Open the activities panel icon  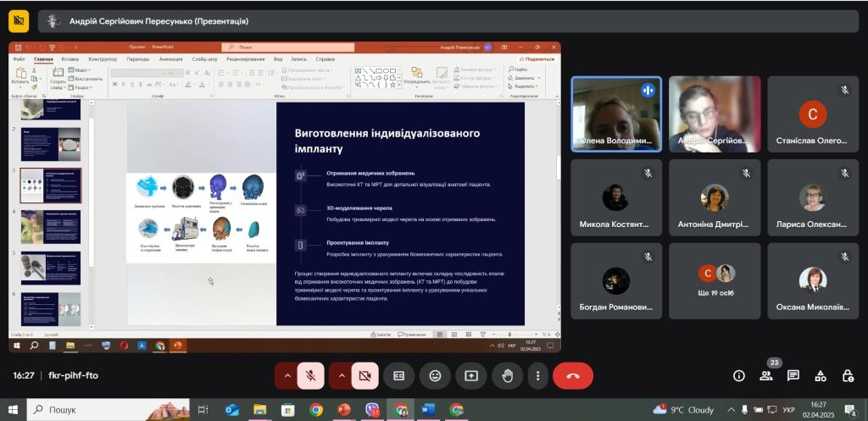pos(821,375)
